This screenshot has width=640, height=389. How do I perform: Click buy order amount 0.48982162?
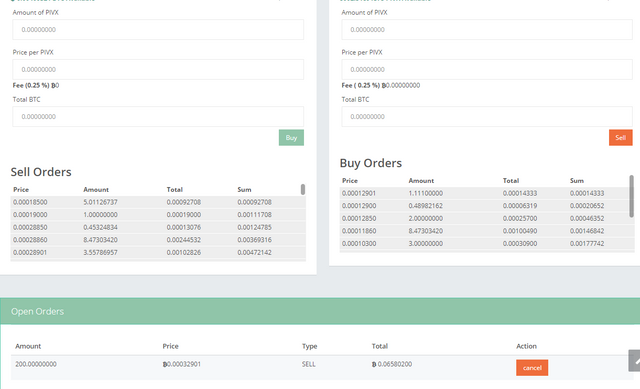pos(426,206)
